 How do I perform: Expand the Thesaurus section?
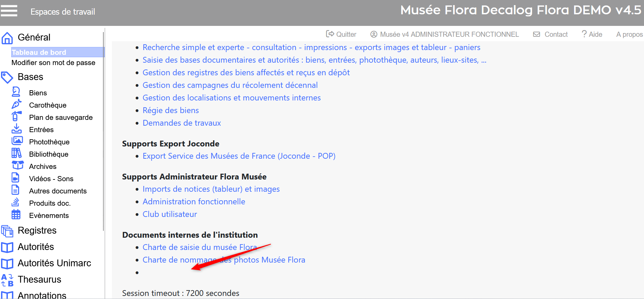pyautogui.click(x=39, y=280)
